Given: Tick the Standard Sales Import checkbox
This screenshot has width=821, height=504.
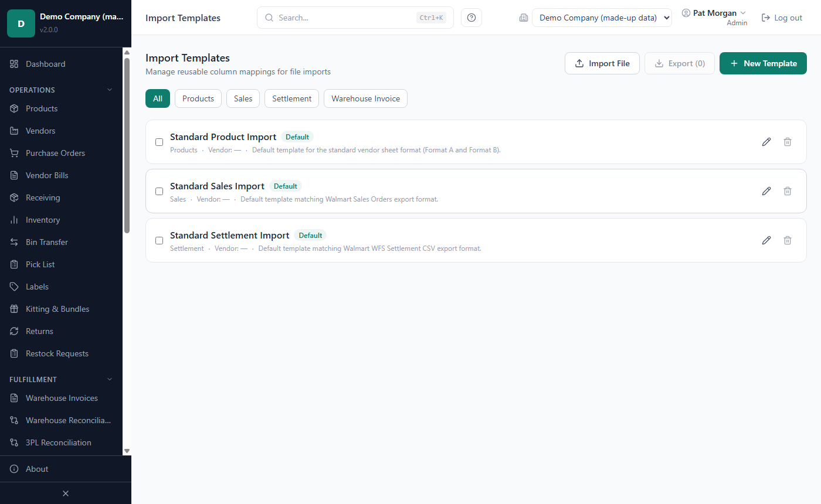Looking at the screenshot, I should click(x=159, y=191).
